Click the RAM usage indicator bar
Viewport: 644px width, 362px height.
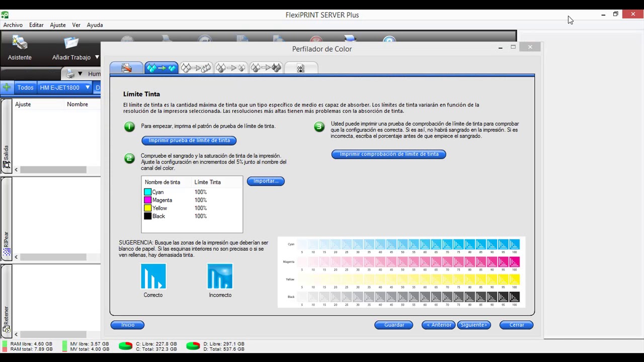point(5,346)
